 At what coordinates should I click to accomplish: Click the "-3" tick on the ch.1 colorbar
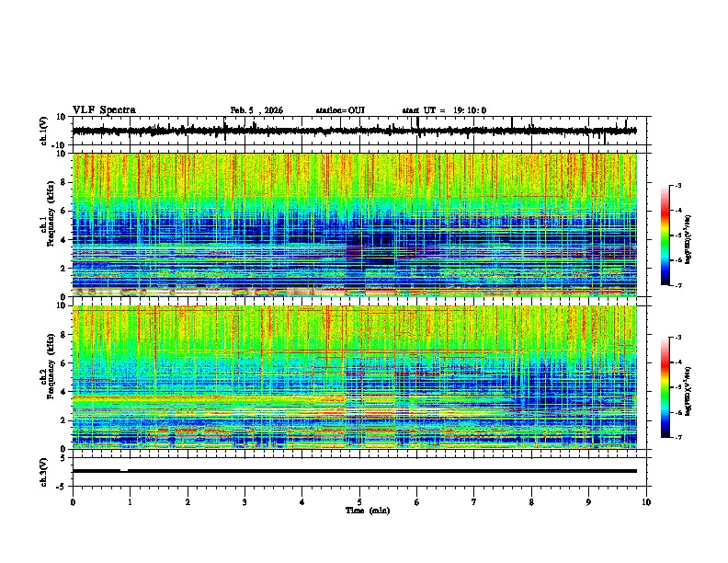(677, 185)
